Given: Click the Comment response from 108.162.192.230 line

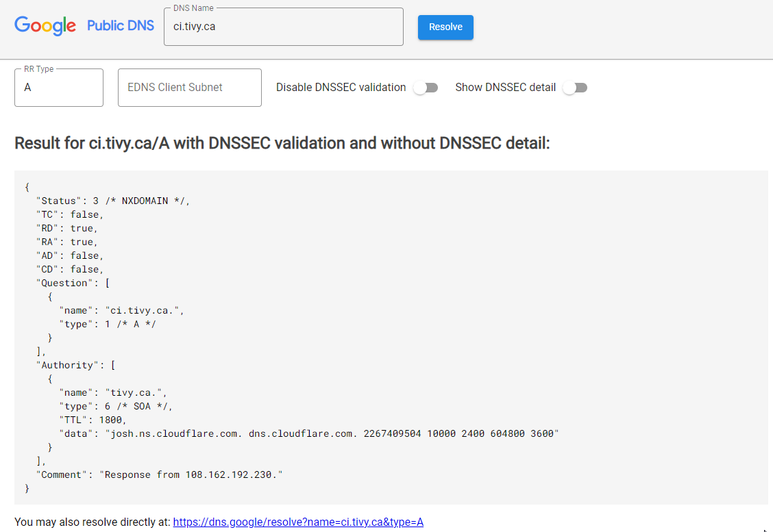Looking at the screenshot, I should (159, 475).
